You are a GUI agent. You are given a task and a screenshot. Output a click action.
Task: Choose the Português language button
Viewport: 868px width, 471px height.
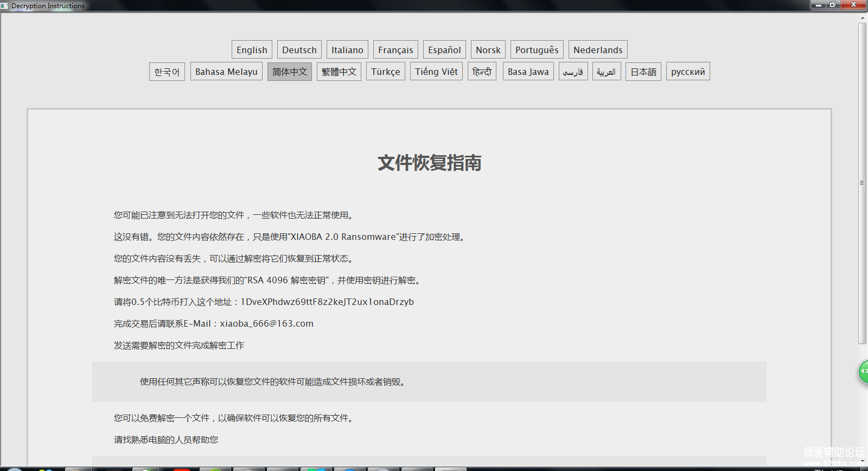pyautogui.click(x=537, y=50)
